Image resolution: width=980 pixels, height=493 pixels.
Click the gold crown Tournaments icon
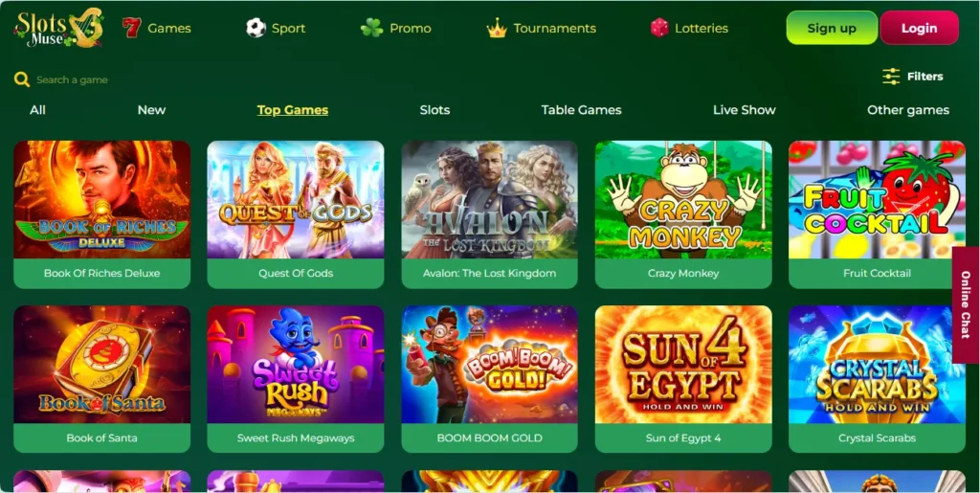point(497,28)
